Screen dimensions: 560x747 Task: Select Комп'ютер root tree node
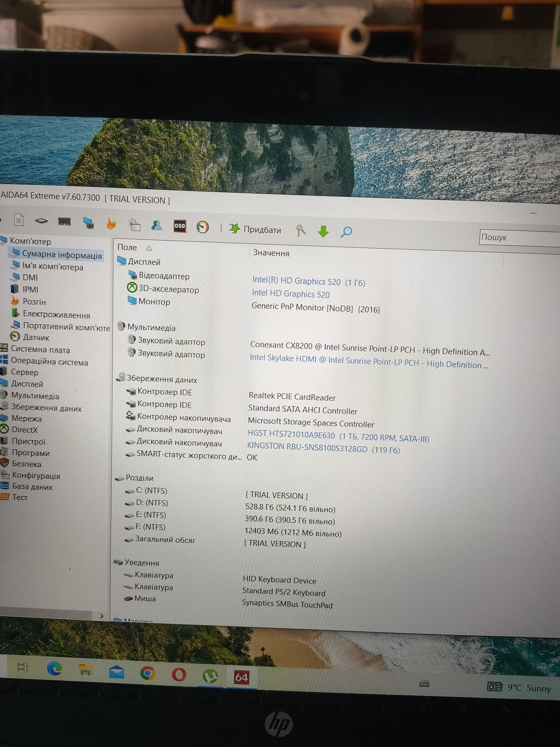click(26, 241)
